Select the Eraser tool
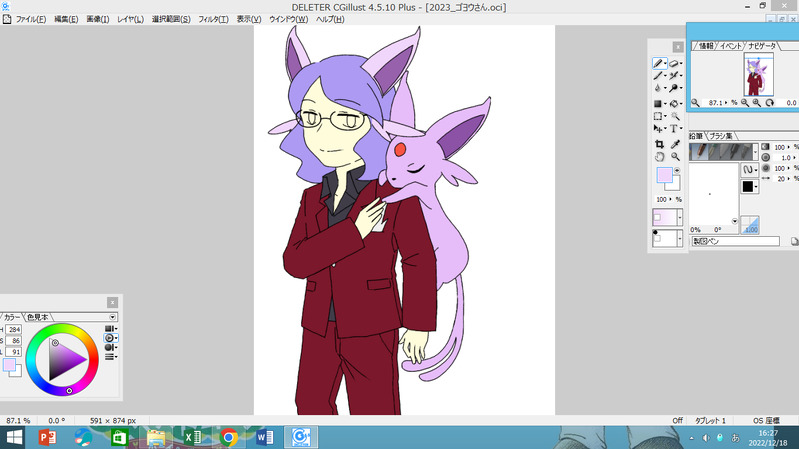Screen dimensions: 799x449 point(674,63)
